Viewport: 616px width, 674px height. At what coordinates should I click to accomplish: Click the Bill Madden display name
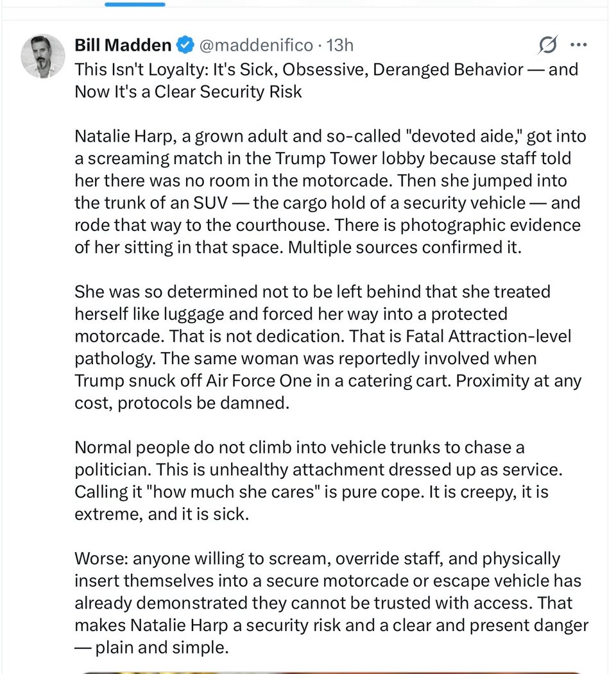[x=123, y=45]
